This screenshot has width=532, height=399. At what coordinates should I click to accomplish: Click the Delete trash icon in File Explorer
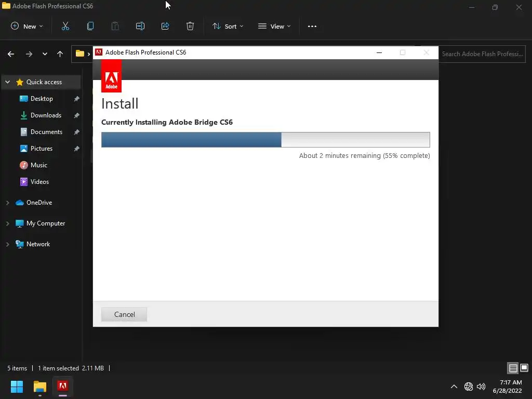click(190, 26)
